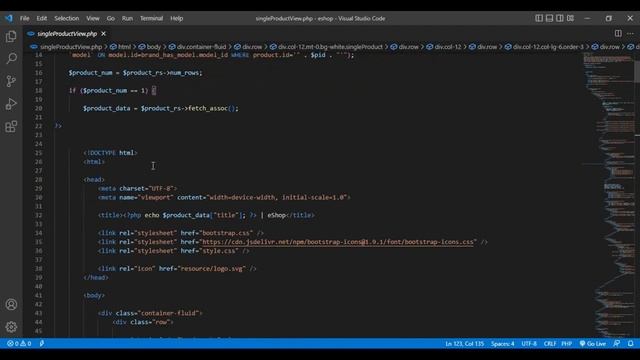Change line endings via CRLF status item
Viewport: 640px width, 360px height.
(549, 344)
